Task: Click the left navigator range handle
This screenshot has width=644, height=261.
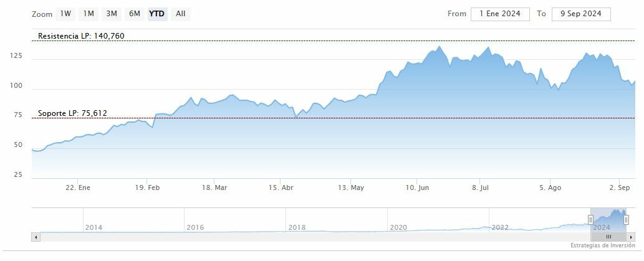Action: (590, 219)
